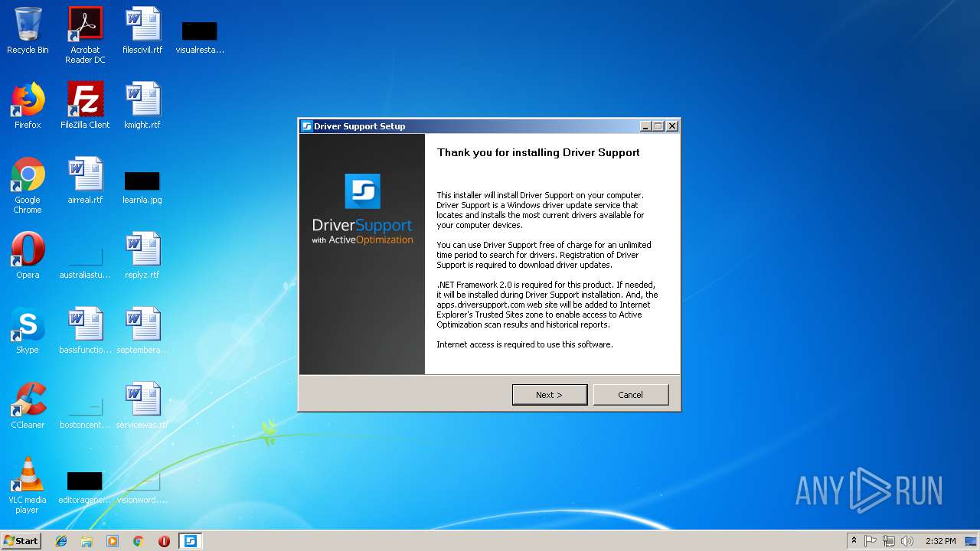Click the 2:32 PM clock

coord(940,541)
